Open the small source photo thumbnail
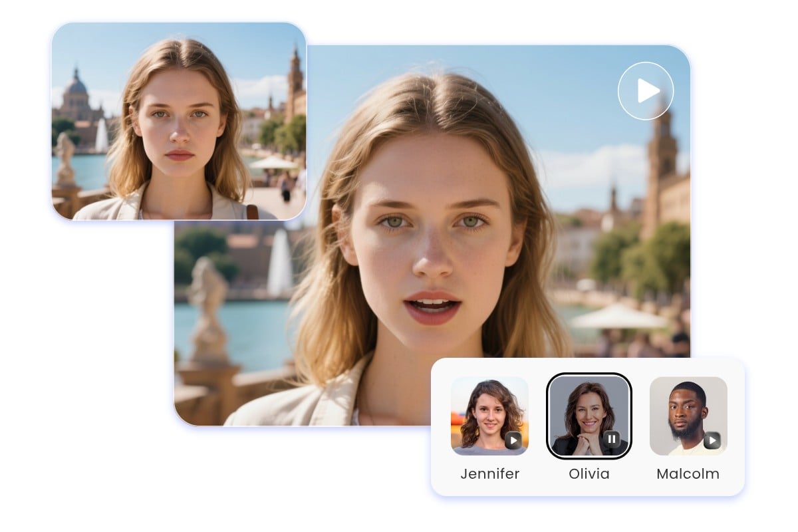The image size is (798, 532). click(x=178, y=121)
